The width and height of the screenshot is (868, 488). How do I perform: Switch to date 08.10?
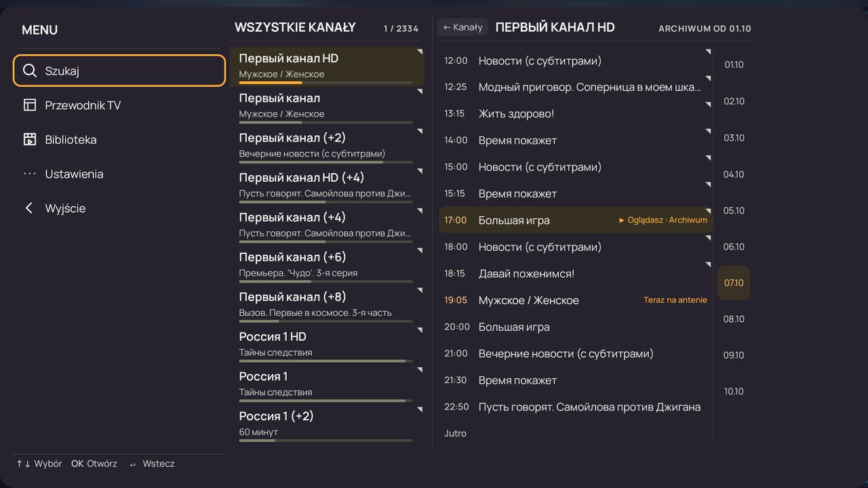[734, 319]
